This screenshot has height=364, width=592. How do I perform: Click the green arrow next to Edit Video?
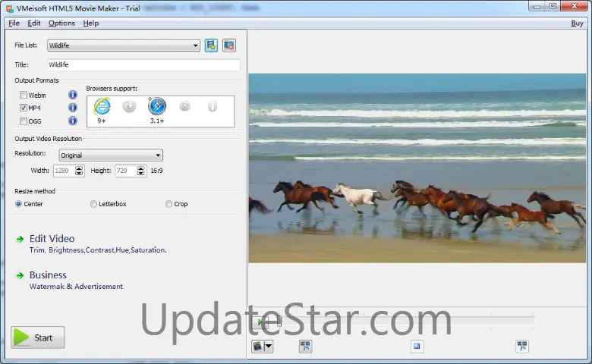pyautogui.click(x=20, y=239)
